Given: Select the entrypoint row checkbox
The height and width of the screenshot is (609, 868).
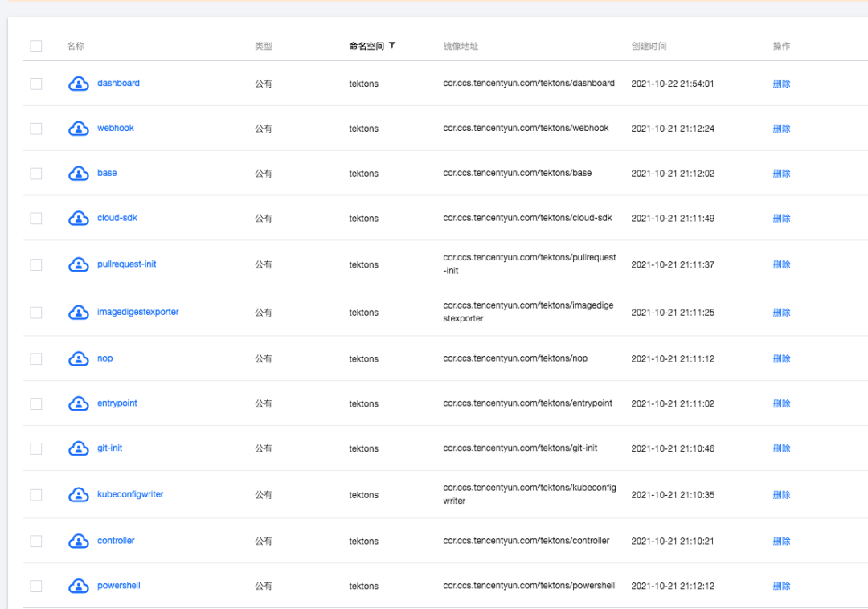Looking at the screenshot, I should (36, 403).
